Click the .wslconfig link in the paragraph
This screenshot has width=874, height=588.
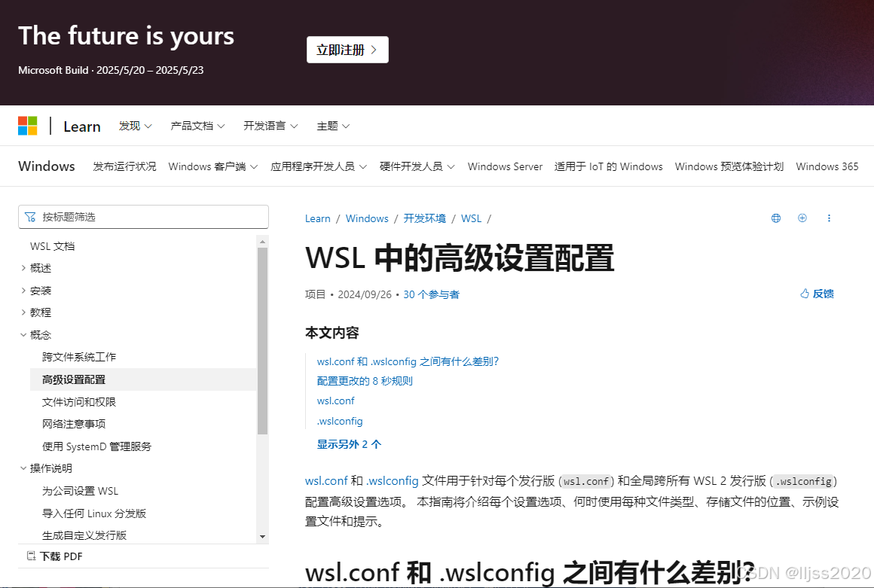tap(393, 480)
